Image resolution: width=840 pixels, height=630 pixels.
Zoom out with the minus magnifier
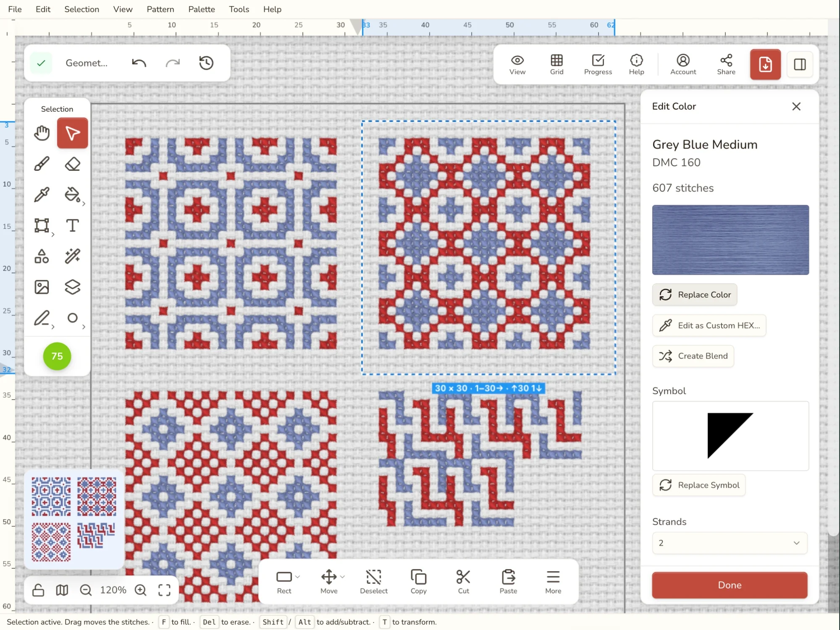point(86,590)
